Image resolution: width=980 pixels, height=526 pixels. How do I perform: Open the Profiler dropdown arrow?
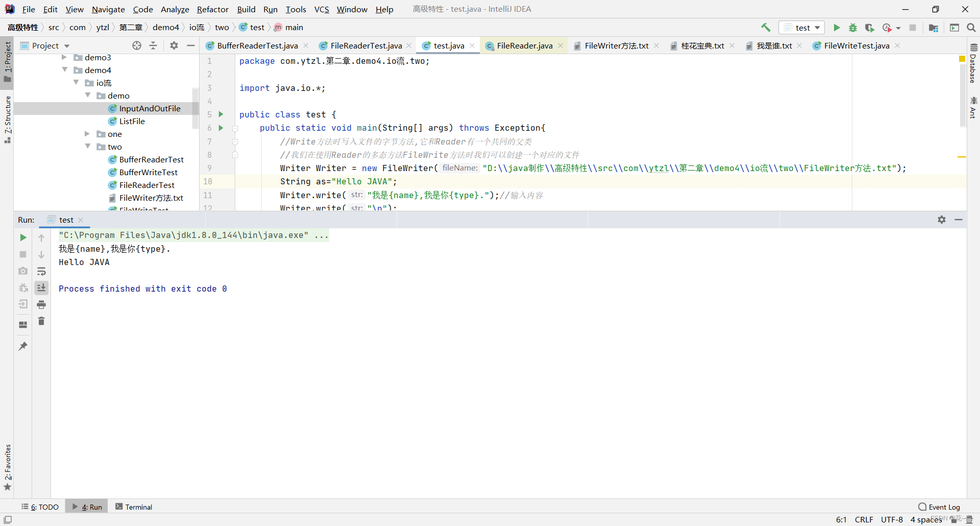(x=897, y=28)
